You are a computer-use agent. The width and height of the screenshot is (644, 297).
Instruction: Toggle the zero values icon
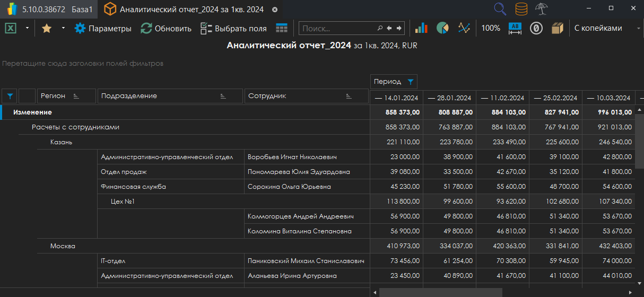point(536,29)
